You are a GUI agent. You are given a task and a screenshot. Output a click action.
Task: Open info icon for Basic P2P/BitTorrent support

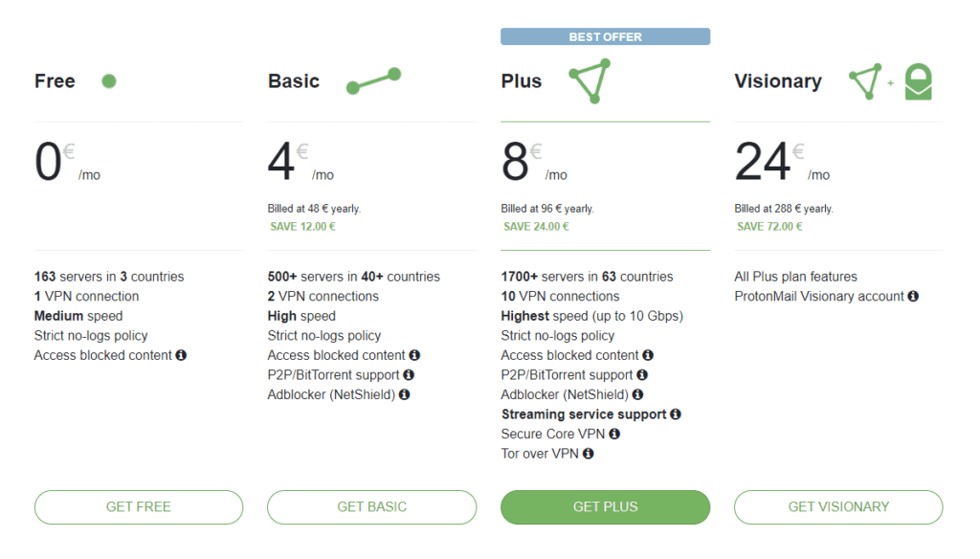[x=409, y=375]
